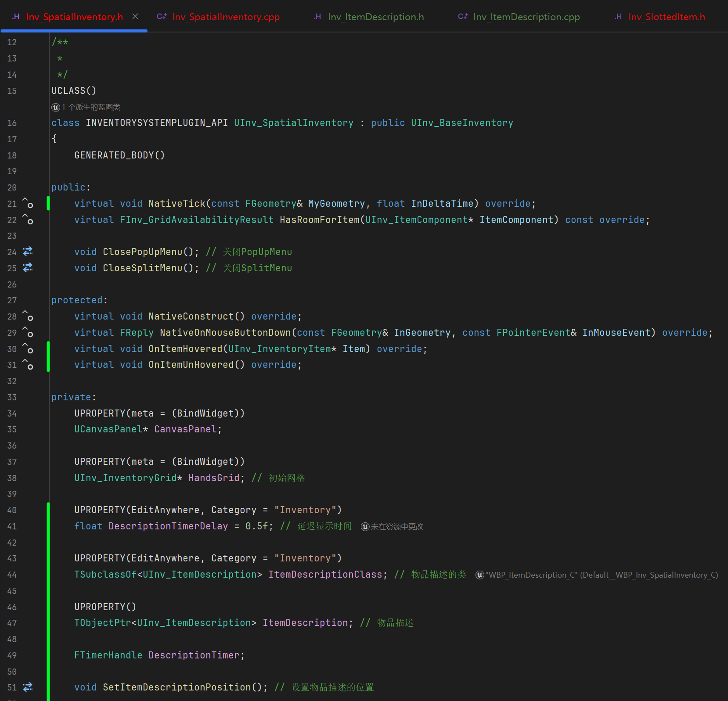Click the NativeTick function name
This screenshot has width=728, height=701.
[x=177, y=203]
